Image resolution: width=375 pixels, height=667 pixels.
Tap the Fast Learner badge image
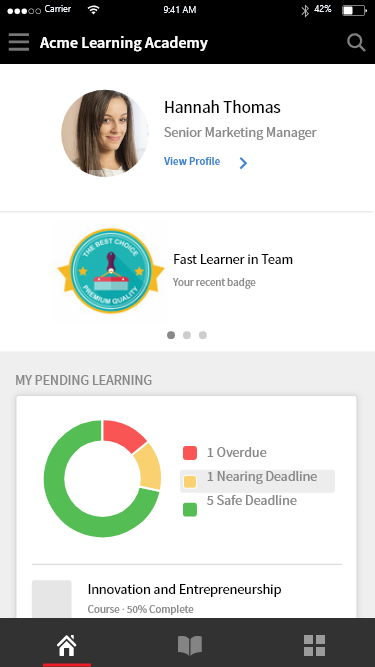coord(111,271)
